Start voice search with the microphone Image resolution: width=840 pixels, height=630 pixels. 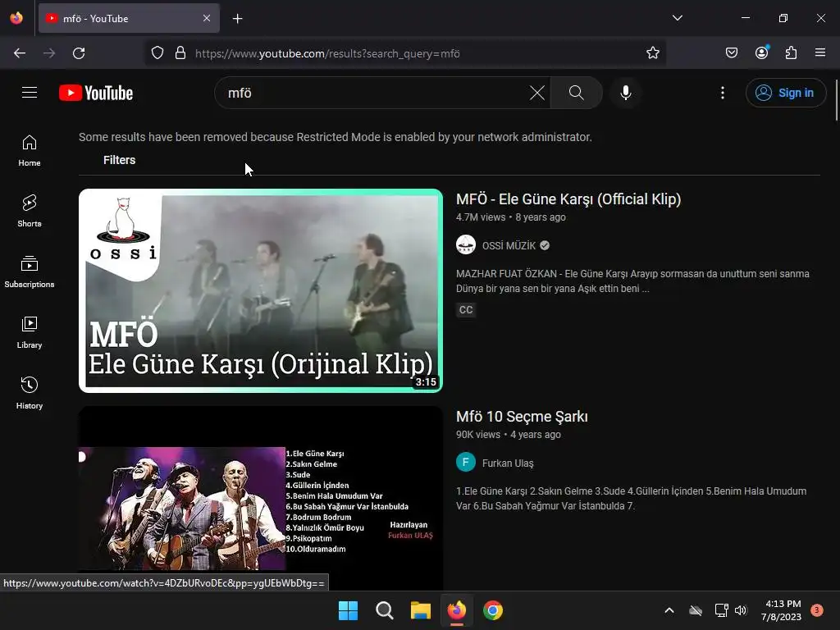click(625, 93)
